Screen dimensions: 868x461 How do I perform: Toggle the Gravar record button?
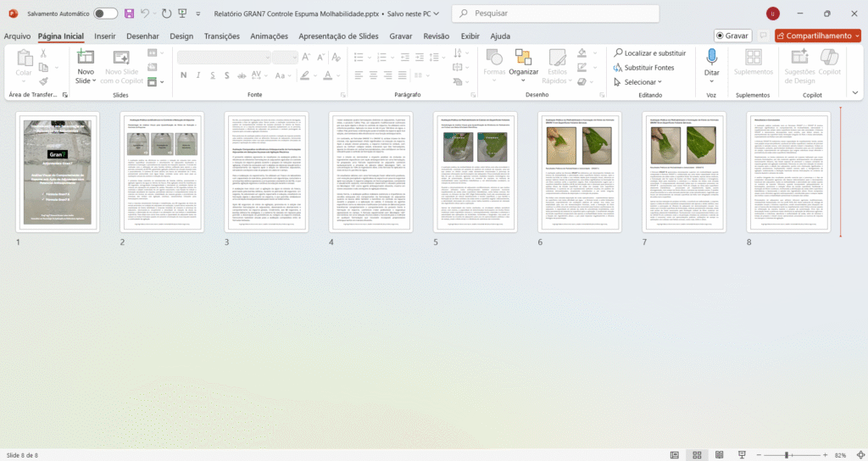732,36
